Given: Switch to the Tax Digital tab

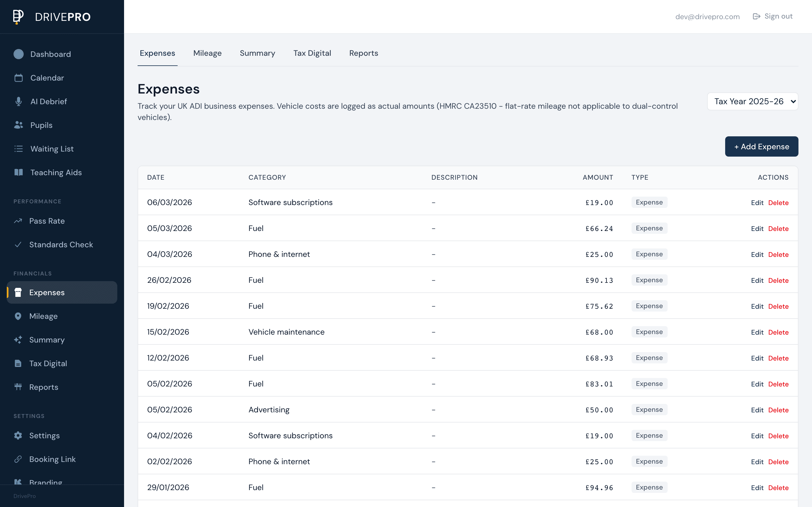Looking at the screenshot, I should click(312, 53).
